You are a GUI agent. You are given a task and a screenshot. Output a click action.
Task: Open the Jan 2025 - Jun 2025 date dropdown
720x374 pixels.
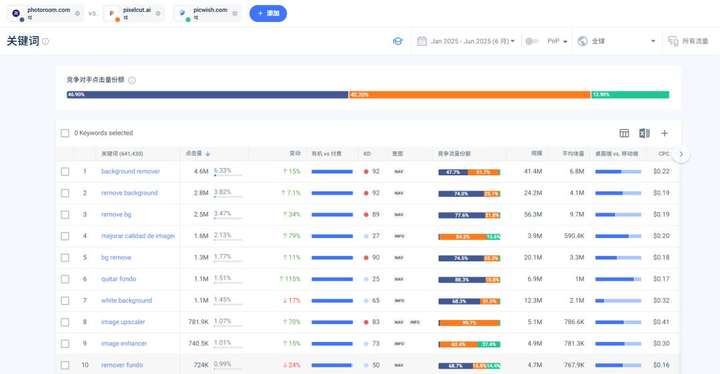(472, 41)
